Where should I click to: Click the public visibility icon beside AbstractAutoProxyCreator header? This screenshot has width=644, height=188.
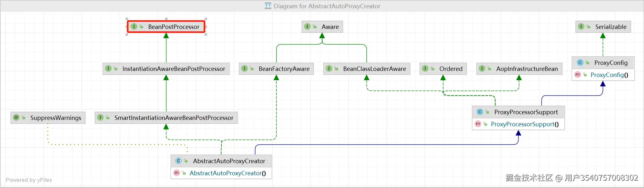tap(186, 161)
